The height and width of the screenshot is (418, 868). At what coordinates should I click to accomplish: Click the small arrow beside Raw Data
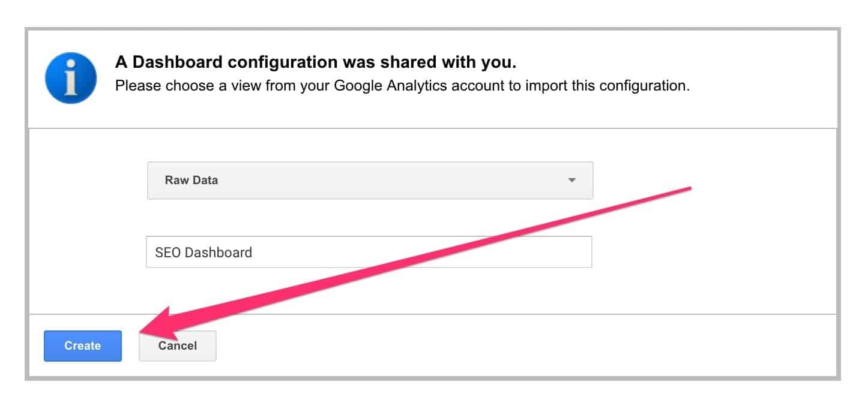571,180
